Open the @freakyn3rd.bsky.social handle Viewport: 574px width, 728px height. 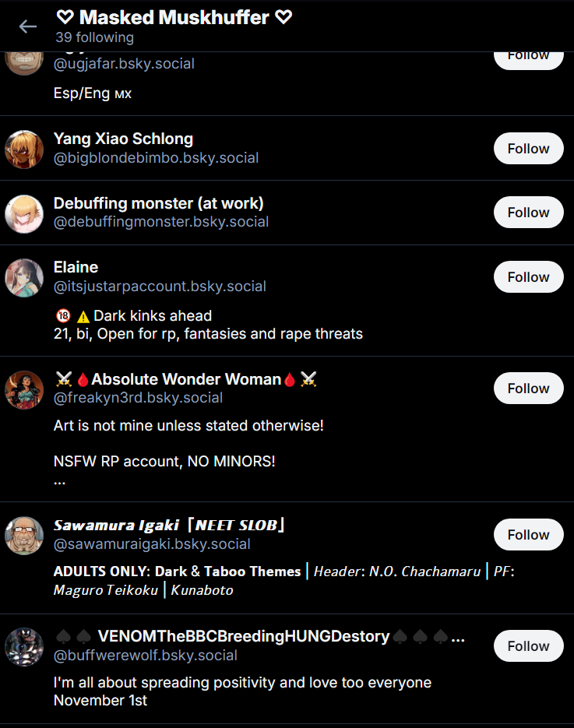pyautogui.click(x=138, y=398)
